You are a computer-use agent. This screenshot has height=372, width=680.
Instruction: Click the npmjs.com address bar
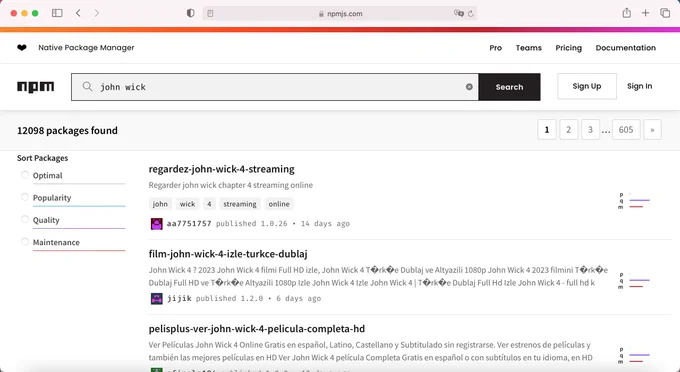[340, 13]
